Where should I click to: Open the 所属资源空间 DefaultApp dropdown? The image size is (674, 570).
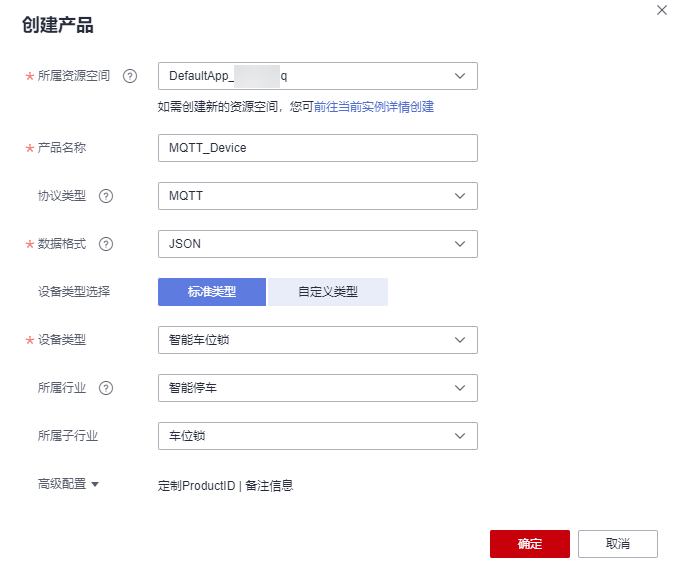pyautogui.click(x=317, y=76)
